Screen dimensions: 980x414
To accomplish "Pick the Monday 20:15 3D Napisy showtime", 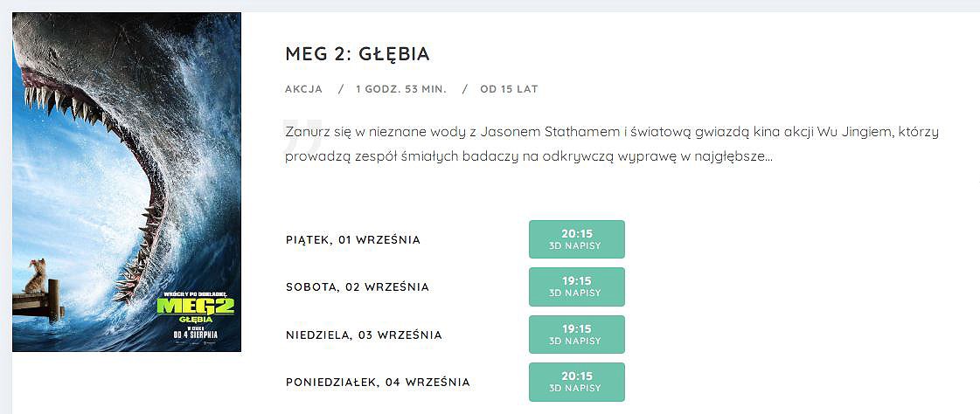I will tap(576, 382).
